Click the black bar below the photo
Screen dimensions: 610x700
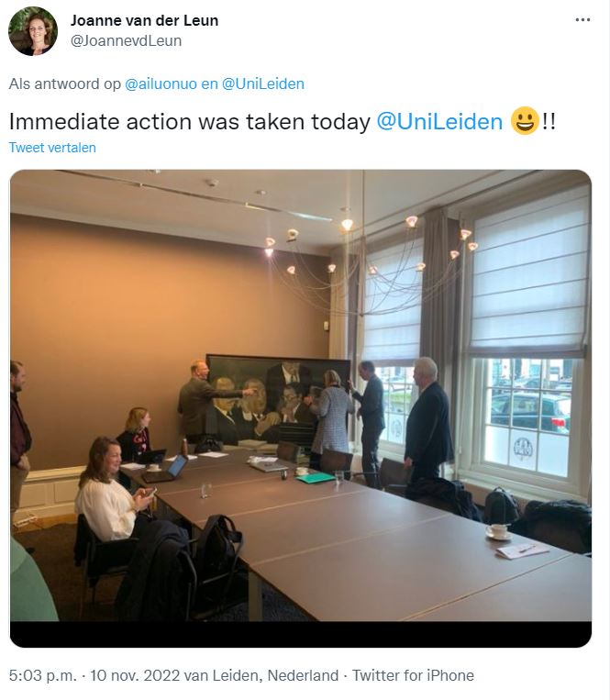pyautogui.click(x=301, y=634)
